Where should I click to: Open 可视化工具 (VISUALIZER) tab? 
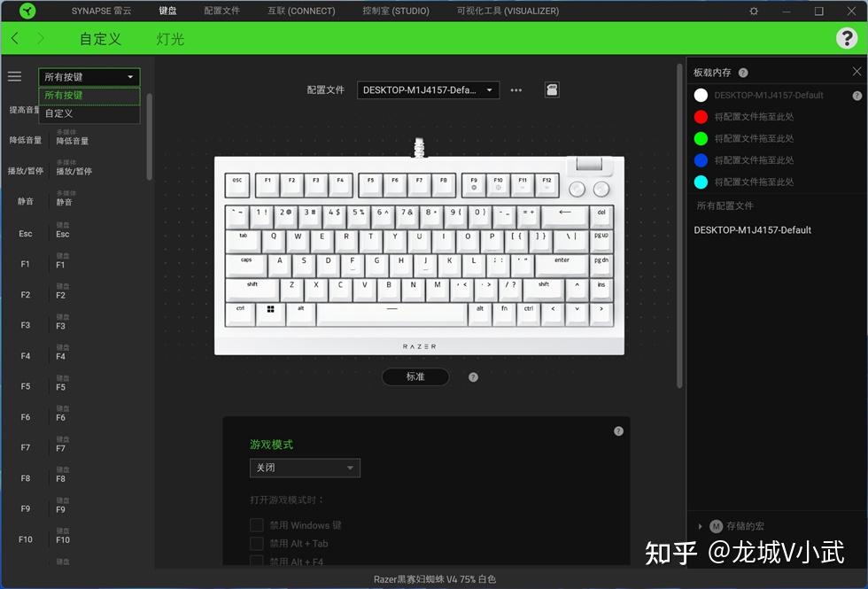(x=508, y=11)
